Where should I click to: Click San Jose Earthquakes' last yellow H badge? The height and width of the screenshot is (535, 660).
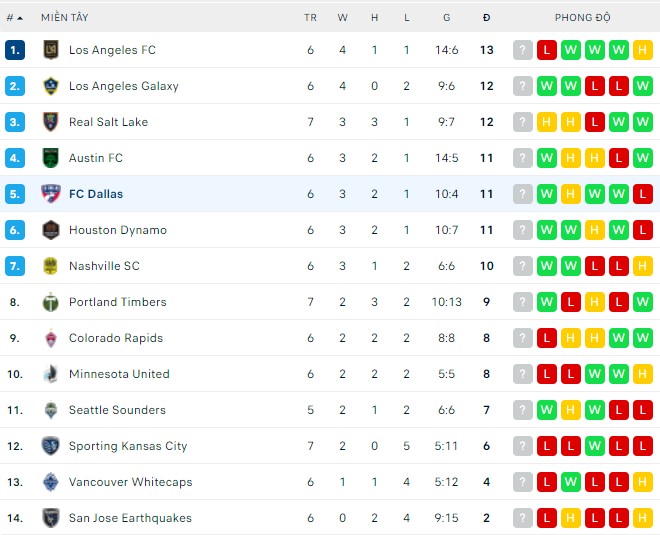(x=643, y=518)
